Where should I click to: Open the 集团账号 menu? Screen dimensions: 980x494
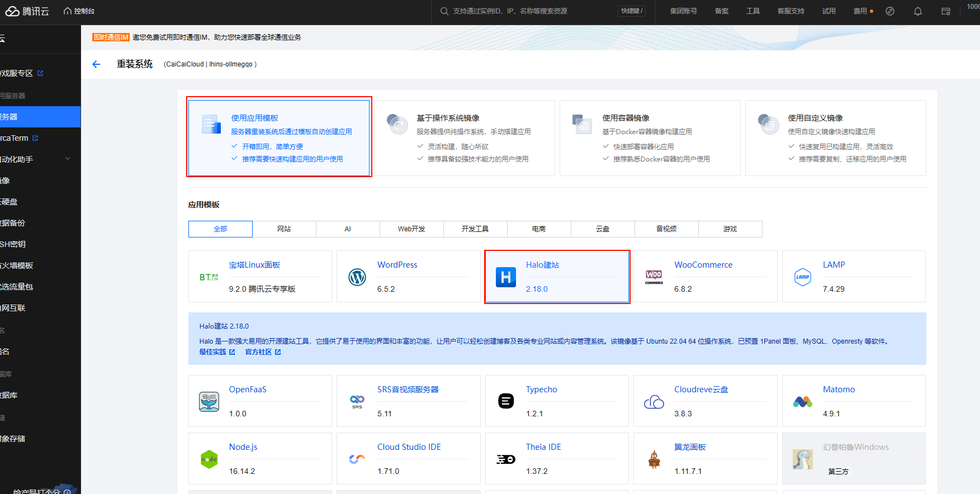click(684, 11)
